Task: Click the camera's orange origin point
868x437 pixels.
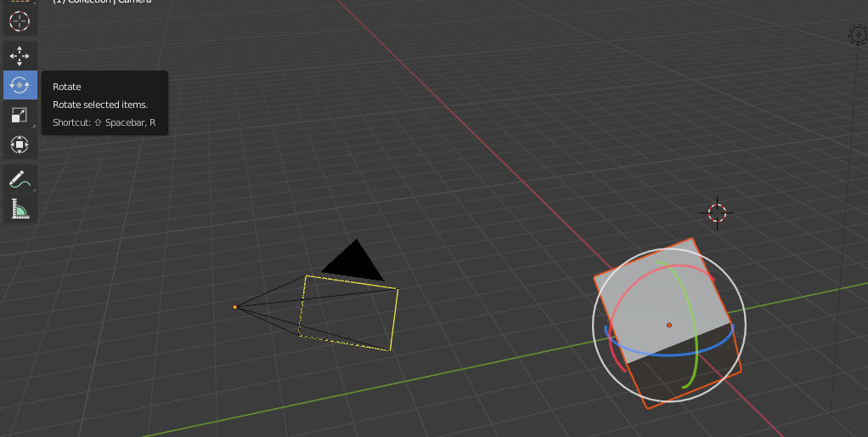Action: coord(234,307)
